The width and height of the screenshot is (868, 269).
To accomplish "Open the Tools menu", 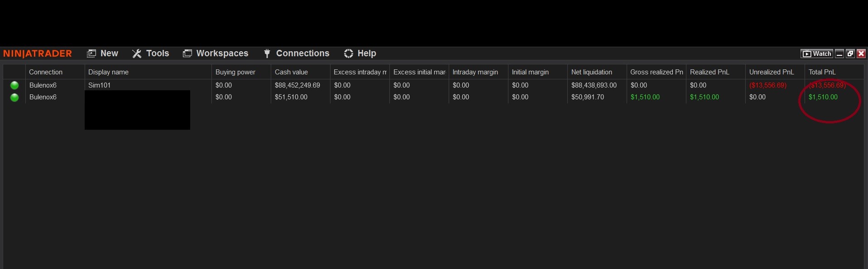I will [x=151, y=54].
